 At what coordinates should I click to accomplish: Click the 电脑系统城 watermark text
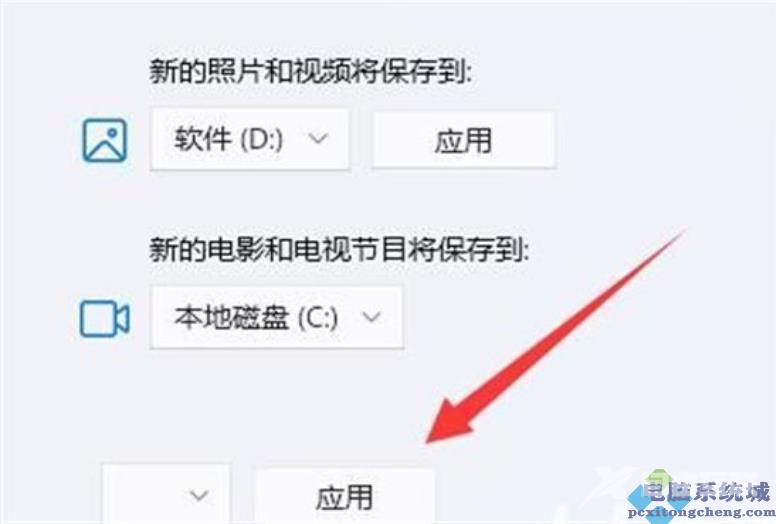[706, 491]
